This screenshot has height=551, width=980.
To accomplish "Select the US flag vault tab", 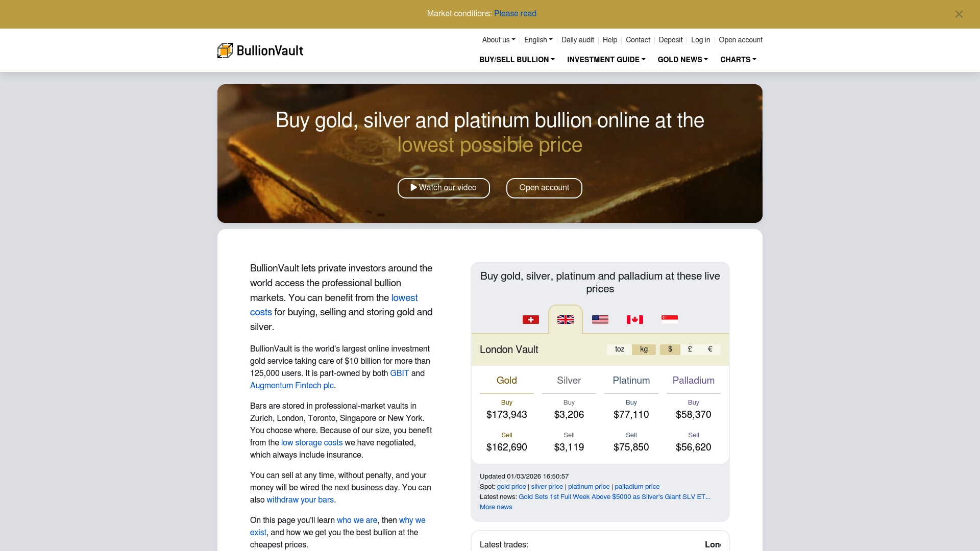I will (x=600, y=320).
